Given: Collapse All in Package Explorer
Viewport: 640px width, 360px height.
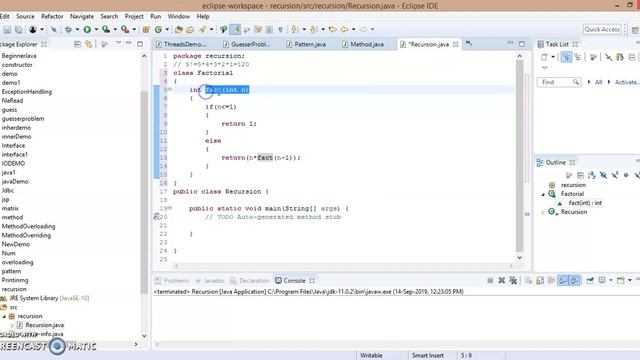Looking at the screenshot, I should [77, 44].
